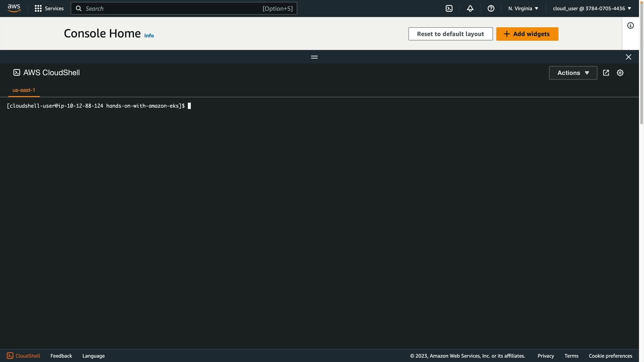Expand the N. Virginia region dropdown
The image size is (644, 362).
pos(523,8)
